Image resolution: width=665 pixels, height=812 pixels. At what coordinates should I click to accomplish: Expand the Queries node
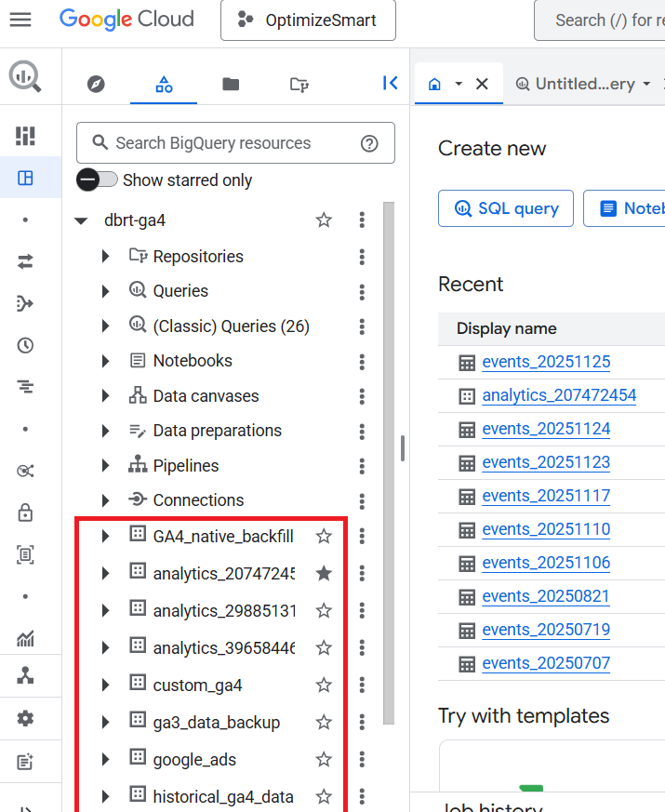pyautogui.click(x=106, y=291)
